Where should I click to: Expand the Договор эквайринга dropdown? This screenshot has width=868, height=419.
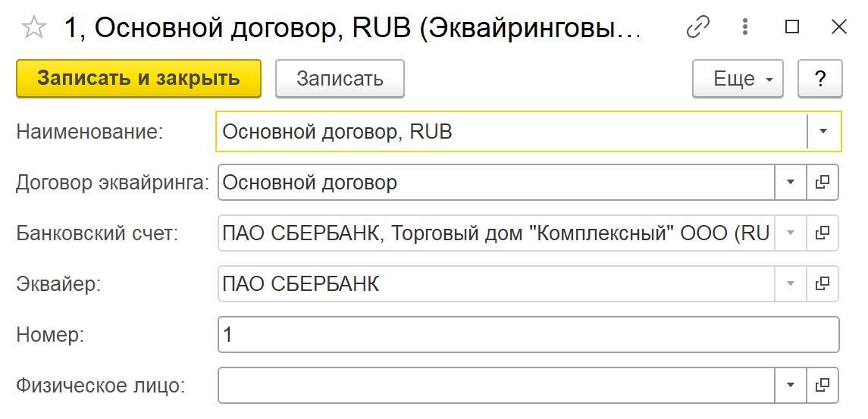pos(791,183)
